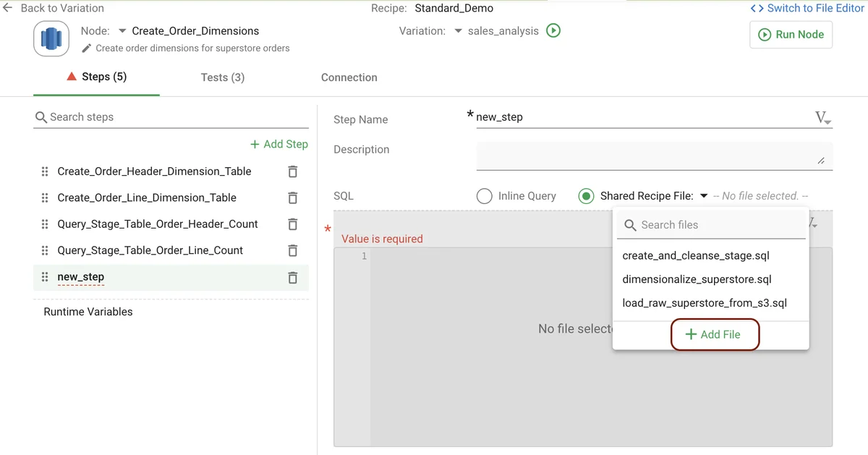Switch to the Tests (3) tab
The height and width of the screenshot is (455, 868).
pos(222,77)
